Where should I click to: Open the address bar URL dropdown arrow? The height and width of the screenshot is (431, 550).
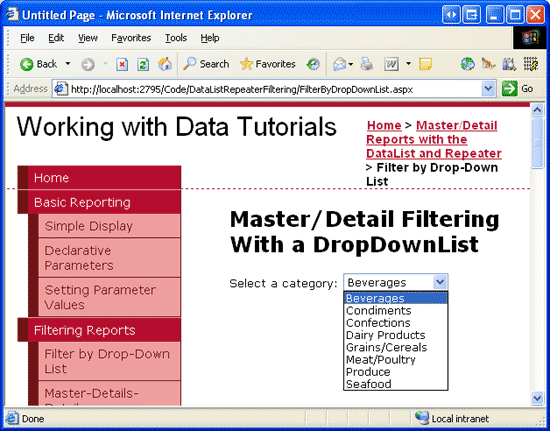click(x=488, y=89)
